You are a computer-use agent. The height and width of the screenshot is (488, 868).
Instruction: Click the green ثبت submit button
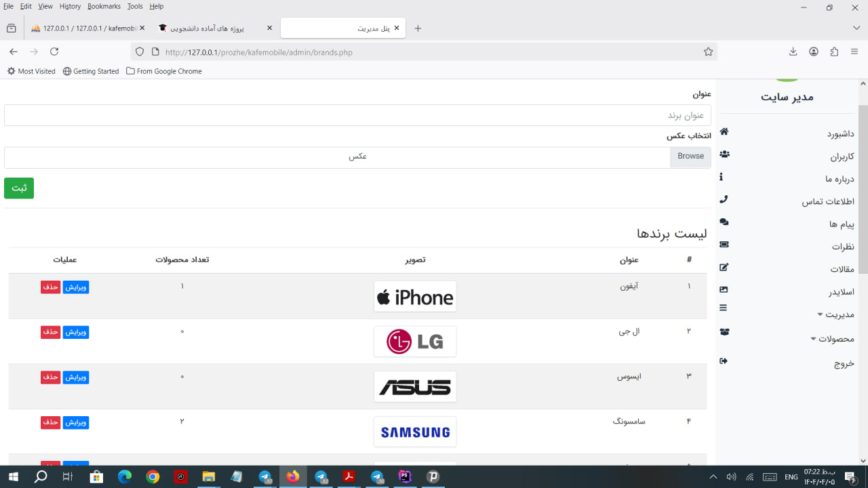tap(19, 188)
